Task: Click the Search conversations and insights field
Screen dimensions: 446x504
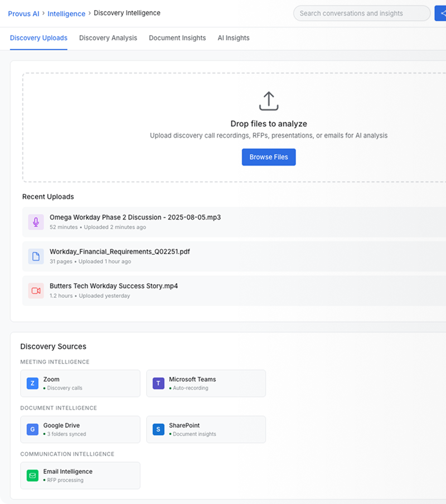Action: pos(361,13)
